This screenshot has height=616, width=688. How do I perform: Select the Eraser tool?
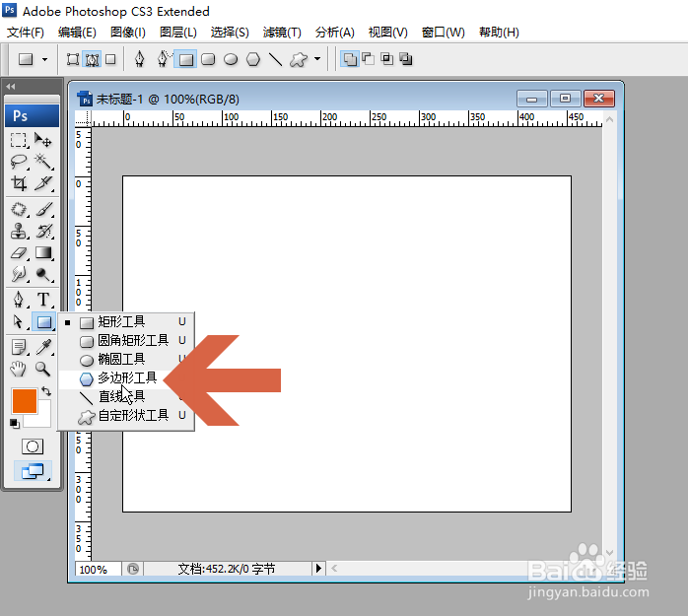point(19,252)
